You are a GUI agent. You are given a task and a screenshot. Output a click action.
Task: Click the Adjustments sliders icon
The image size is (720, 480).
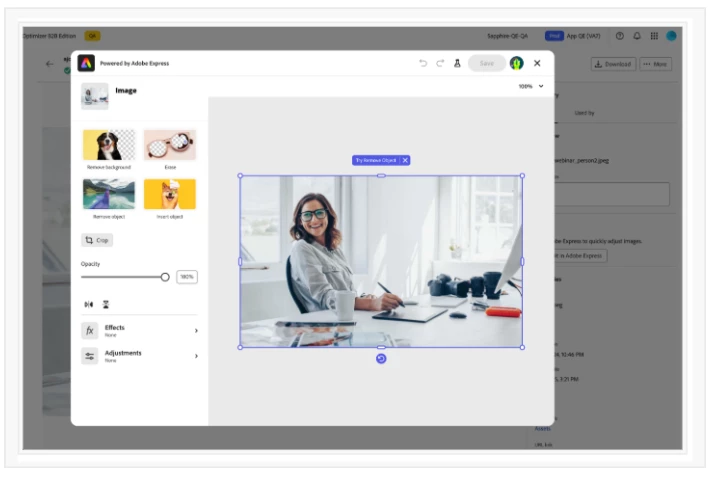(x=90, y=356)
